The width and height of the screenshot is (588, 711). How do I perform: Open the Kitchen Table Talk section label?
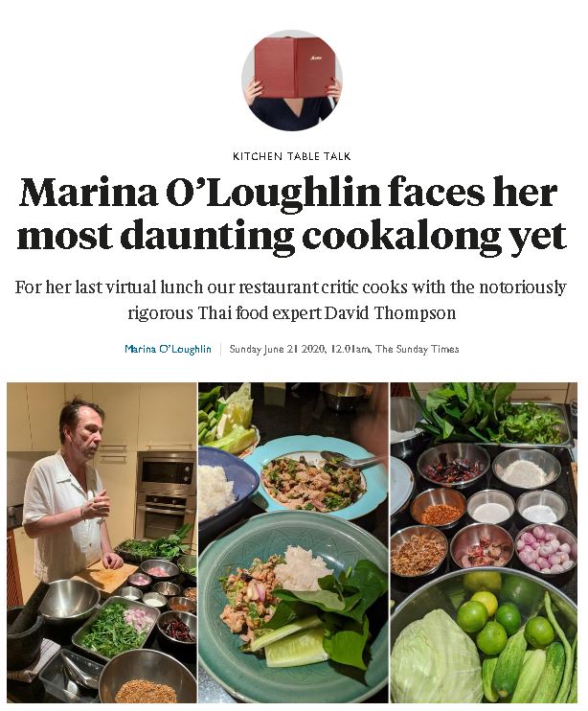point(292,156)
